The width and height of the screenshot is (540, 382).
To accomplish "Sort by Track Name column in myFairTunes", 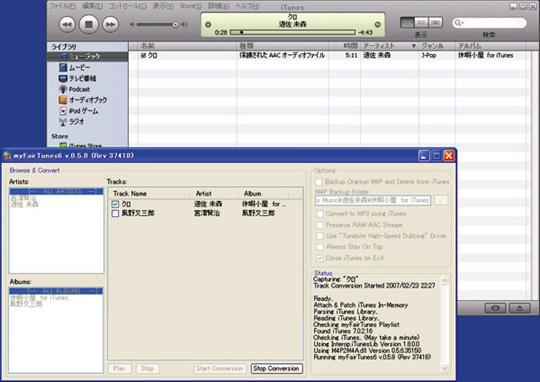I will 149,194.
